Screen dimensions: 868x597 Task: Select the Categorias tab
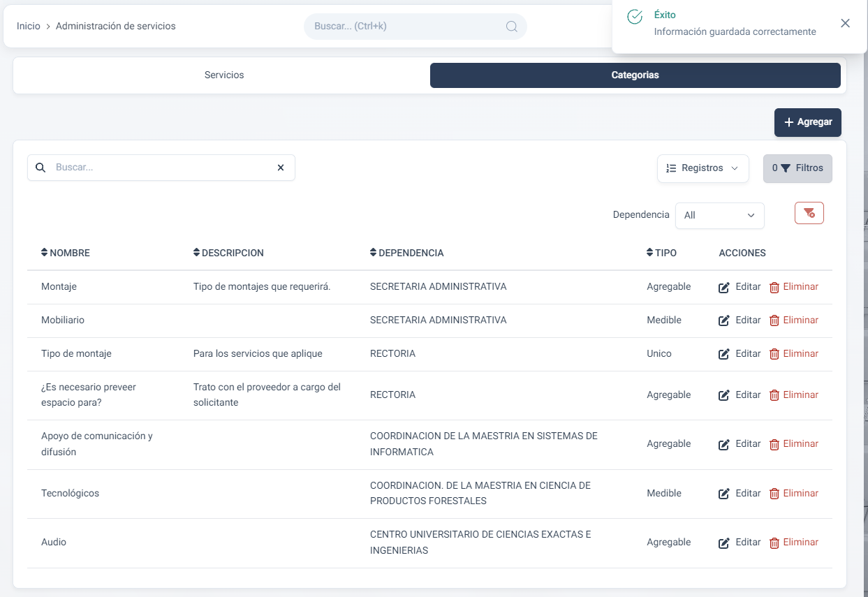635,75
